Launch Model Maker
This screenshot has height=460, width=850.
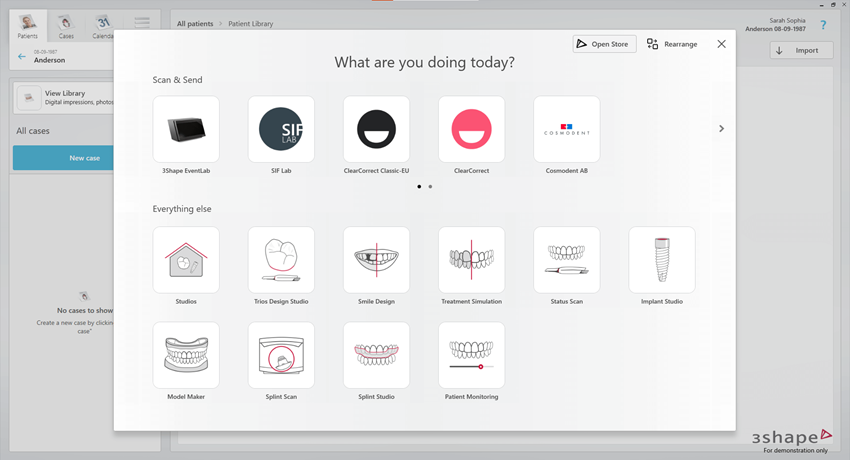coord(186,355)
